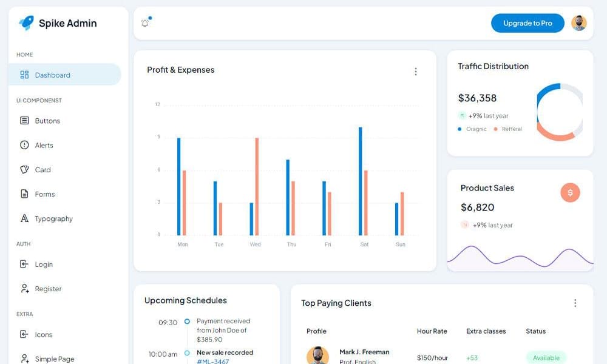Open the Profit & Expenses options menu
Image resolution: width=607 pixels, height=364 pixels.
tap(416, 71)
